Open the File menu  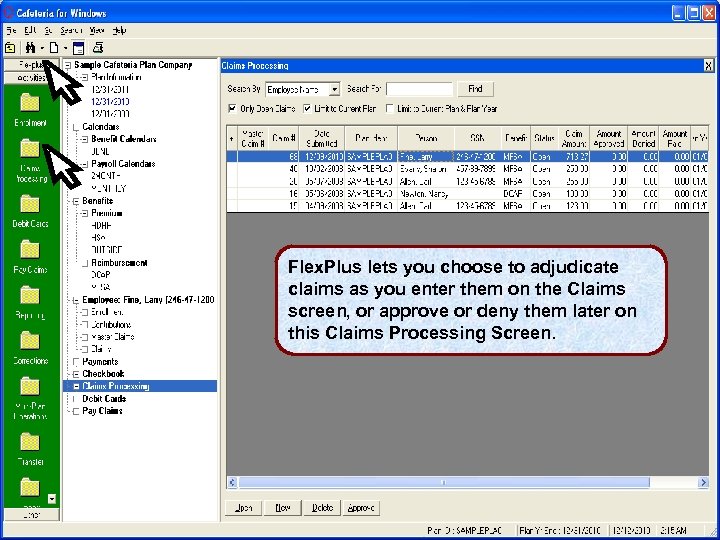11,30
